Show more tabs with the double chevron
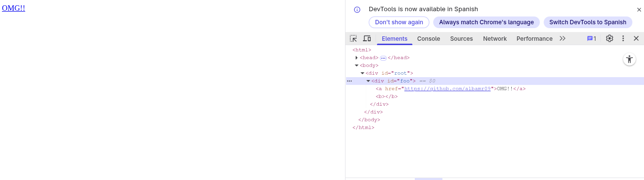This screenshot has width=644, height=180. (563, 38)
